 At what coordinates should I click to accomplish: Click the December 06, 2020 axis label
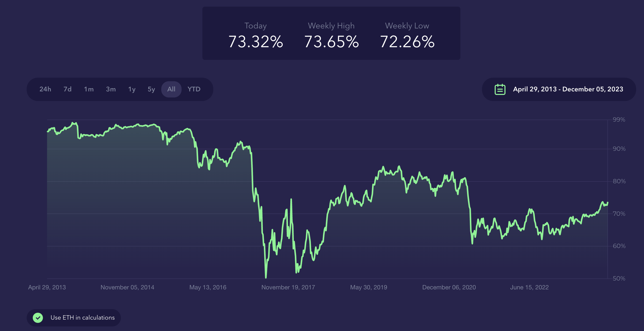click(449, 287)
